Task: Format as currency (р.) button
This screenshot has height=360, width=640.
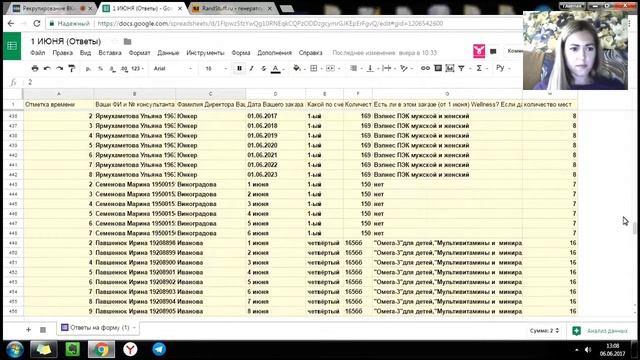Action: point(88,69)
